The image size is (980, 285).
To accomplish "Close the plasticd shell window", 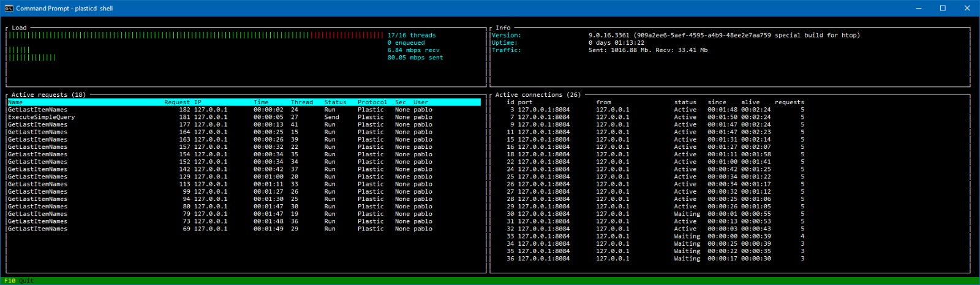I will (968, 8).
